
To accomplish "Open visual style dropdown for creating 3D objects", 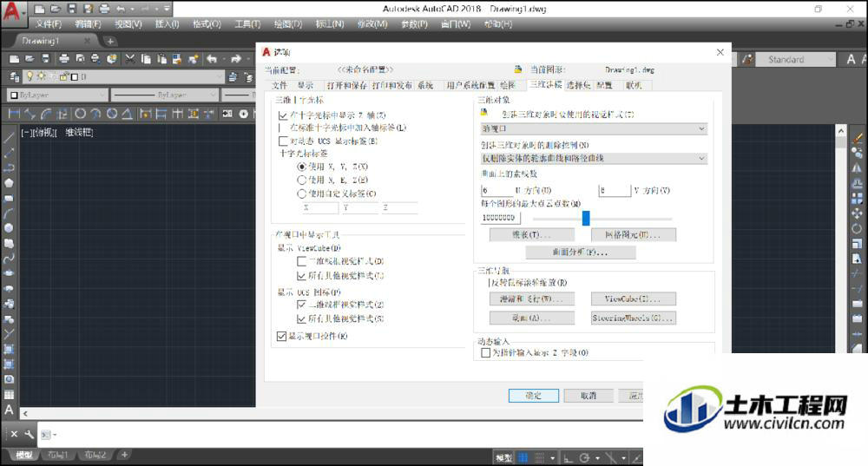I will [594, 128].
